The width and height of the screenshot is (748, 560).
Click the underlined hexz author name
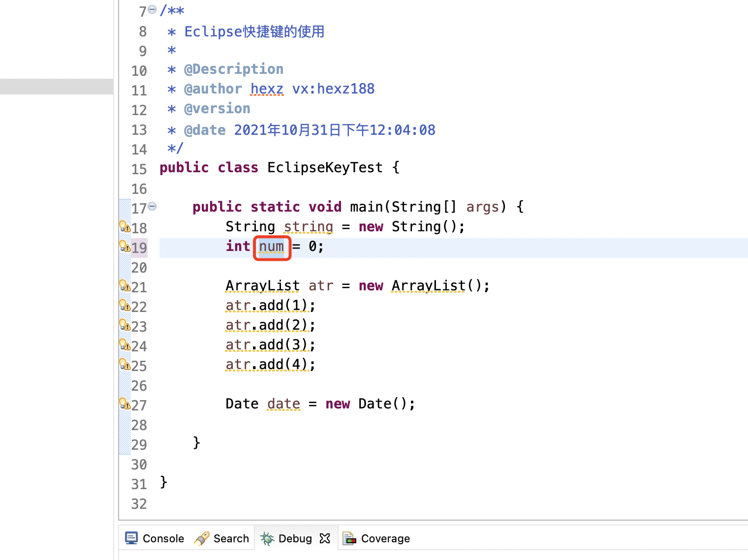(267, 89)
